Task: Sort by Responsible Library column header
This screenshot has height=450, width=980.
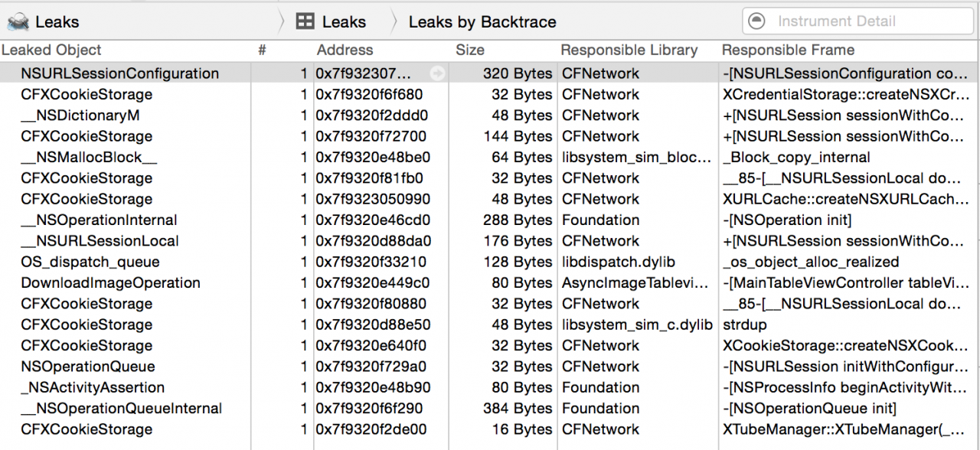Action: tap(629, 50)
